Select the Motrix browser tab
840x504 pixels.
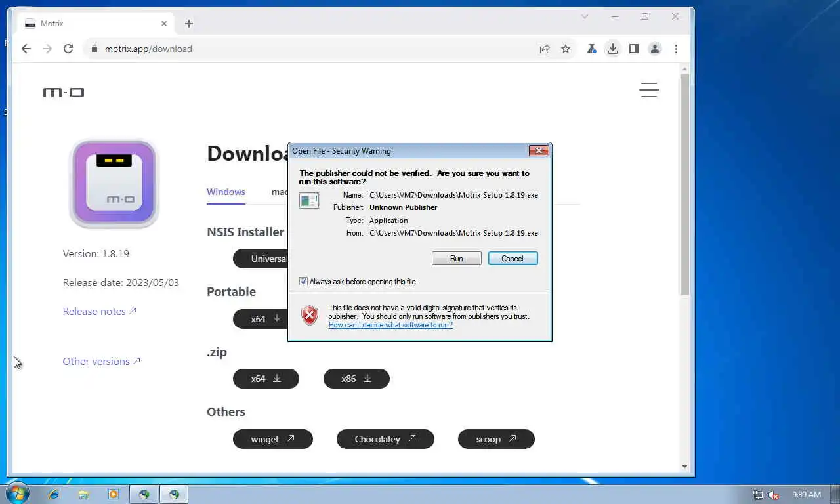pos(95,24)
